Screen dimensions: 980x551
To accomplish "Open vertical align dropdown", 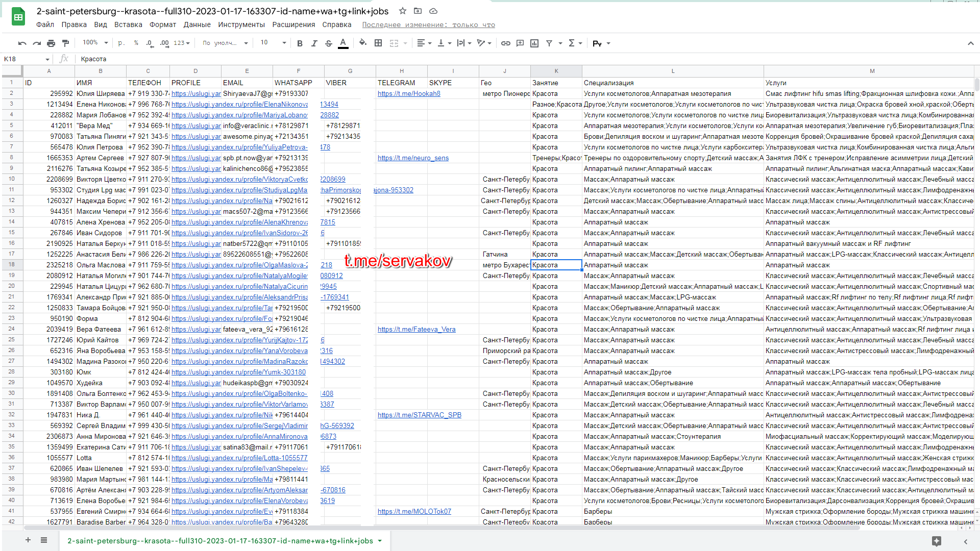I will pyautogui.click(x=445, y=43).
